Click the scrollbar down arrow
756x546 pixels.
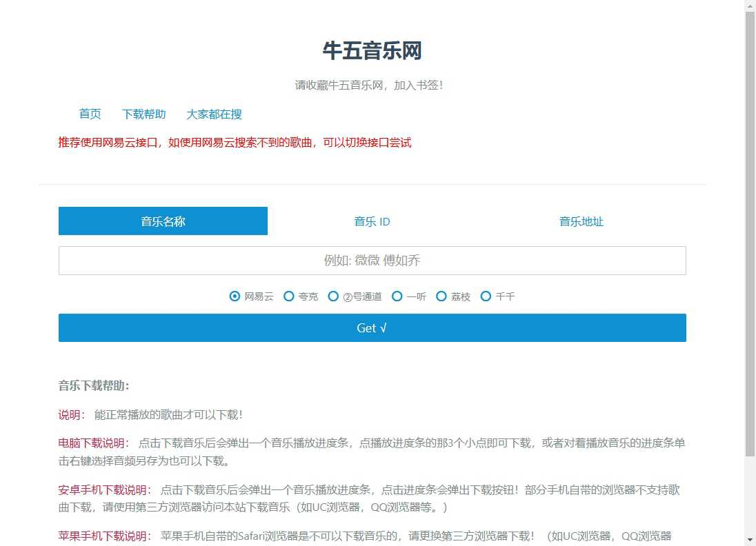click(750, 540)
